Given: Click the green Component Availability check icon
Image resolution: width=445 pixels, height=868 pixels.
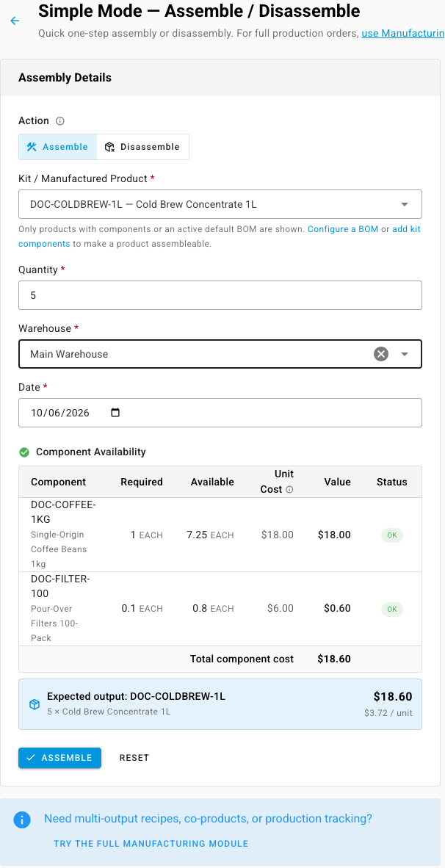Looking at the screenshot, I should point(24,452).
